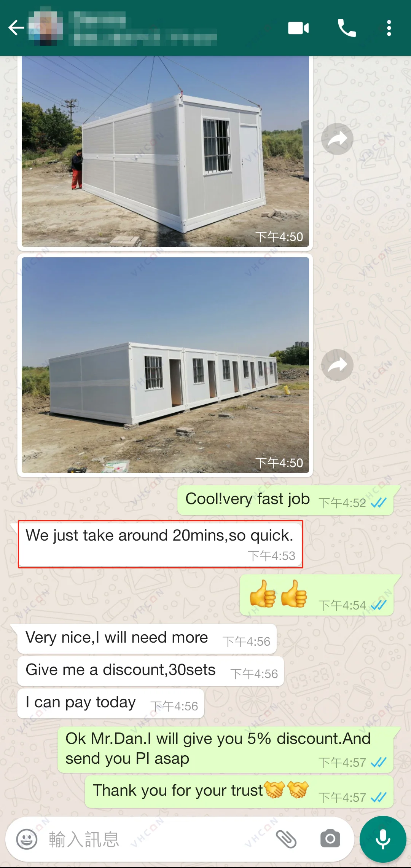
Task: Open the emoji picker in the message bar
Action: coord(27,839)
